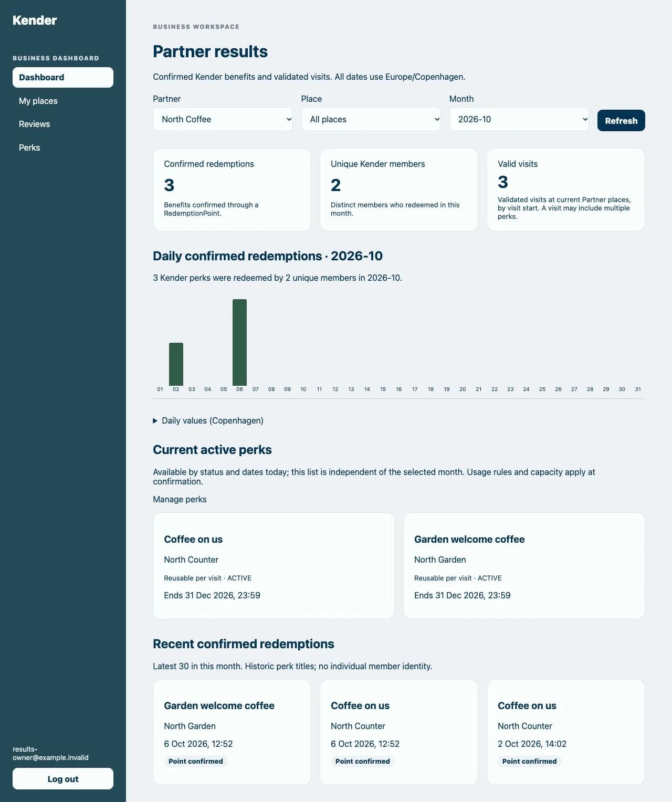Click Point confirmed badge on recent Garden welcome coffee
Viewport: 672px width, 802px height.
click(195, 761)
